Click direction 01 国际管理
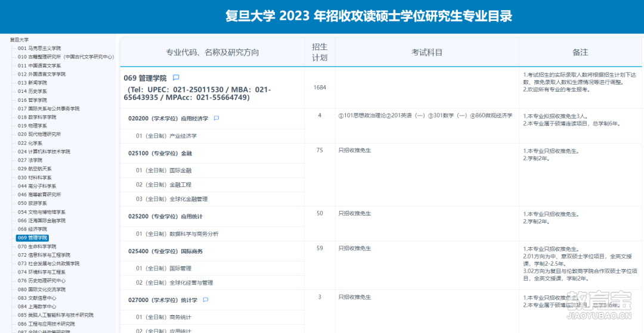This screenshot has height=333, width=644. [x=163, y=269]
